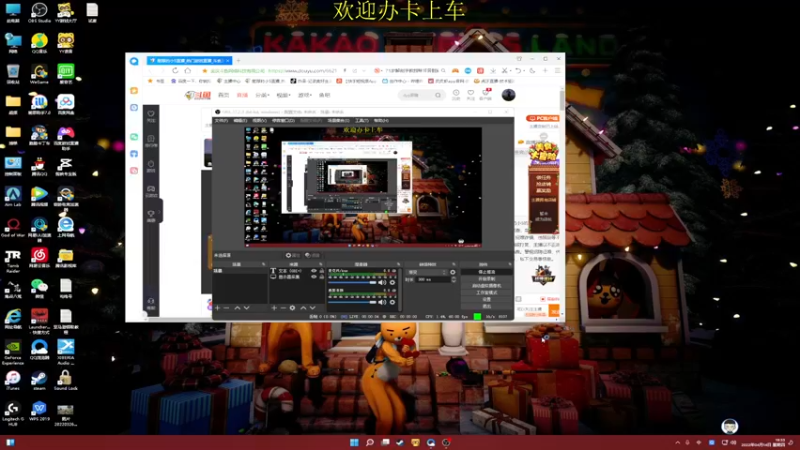Screen dimensions: 800x450
Task: Click the 停止推流 button in OBS
Action: (487, 272)
